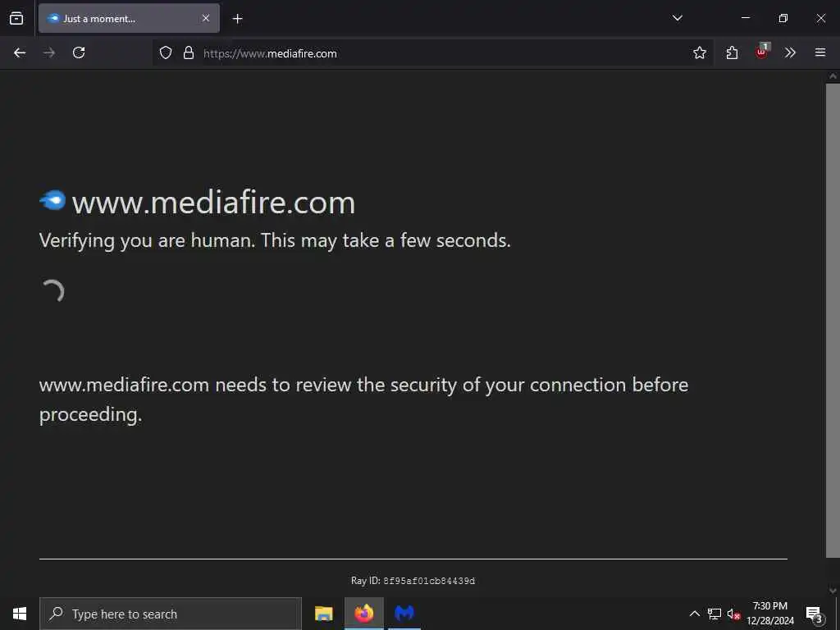Screen dimensions: 840x630
Task: Show hidden system tray icons
Action: (694, 614)
